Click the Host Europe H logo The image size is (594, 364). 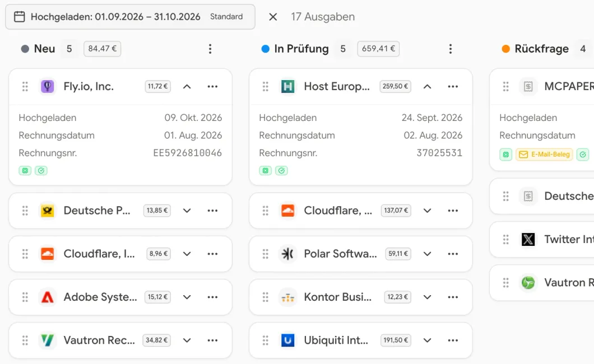coord(288,87)
